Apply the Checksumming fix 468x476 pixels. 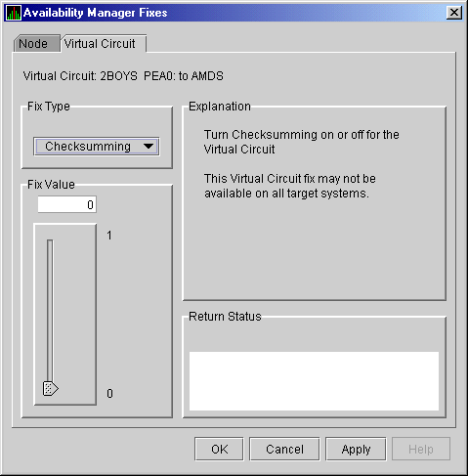click(356, 449)
